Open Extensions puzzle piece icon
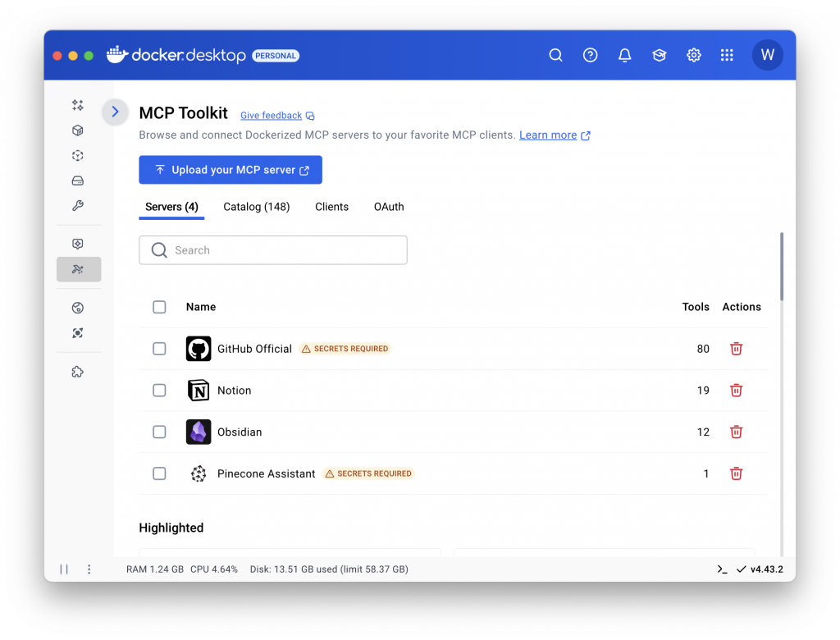Viewport: 840px width, 640px height. [x=78, y=372]
